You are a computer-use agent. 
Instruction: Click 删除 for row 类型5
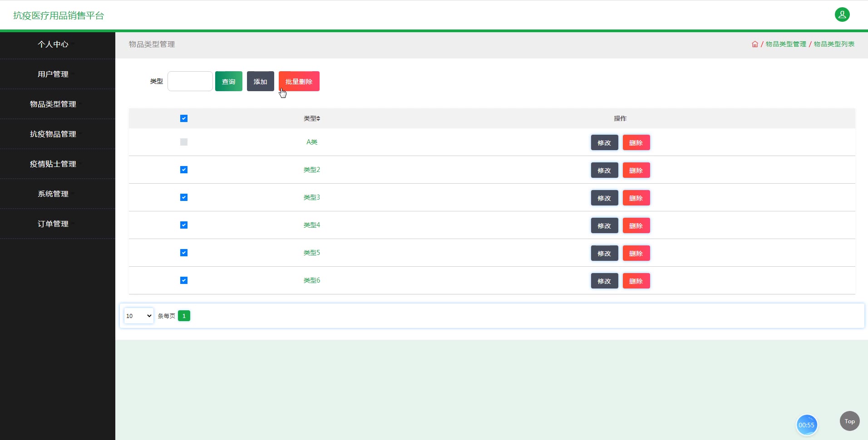636,253
